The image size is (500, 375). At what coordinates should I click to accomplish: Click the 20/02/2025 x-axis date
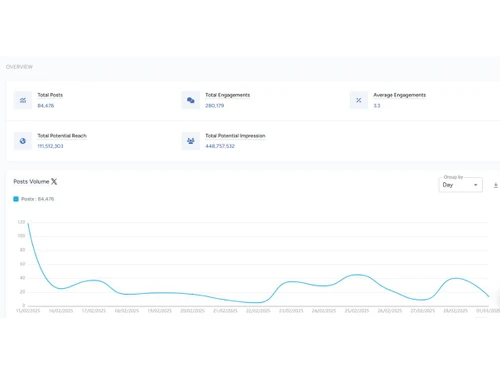tap(192, 311)
